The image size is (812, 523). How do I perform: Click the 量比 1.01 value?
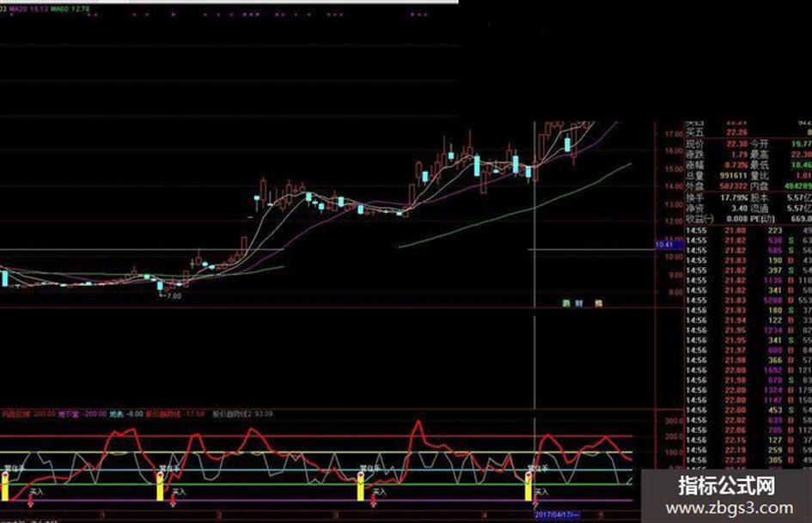[x=804, y=176]
